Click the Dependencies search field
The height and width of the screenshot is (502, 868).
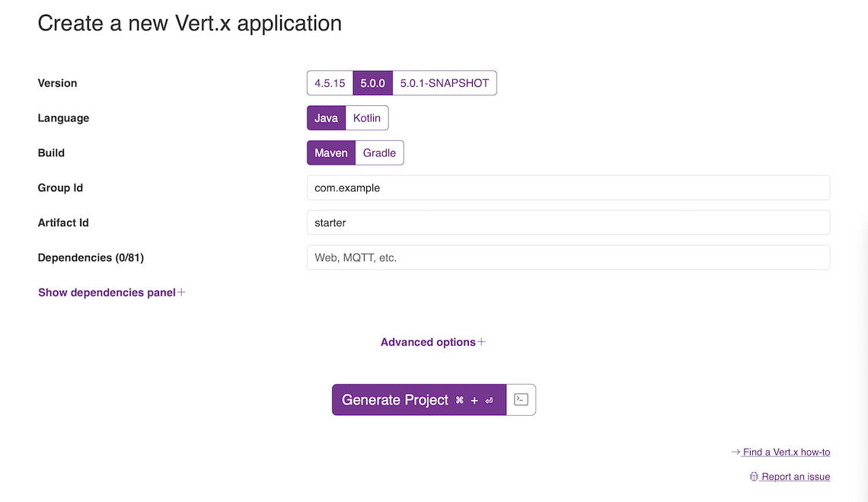click(569, 257)
